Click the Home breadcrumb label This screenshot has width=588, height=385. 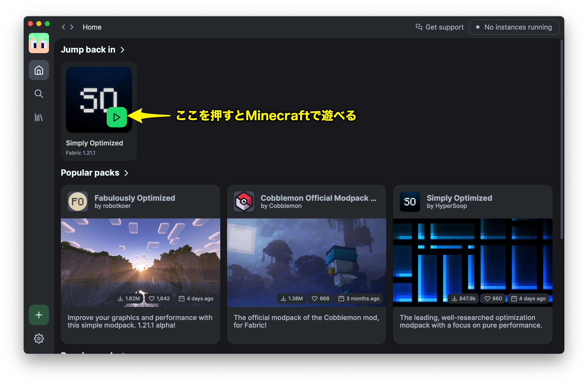point(92,27)
